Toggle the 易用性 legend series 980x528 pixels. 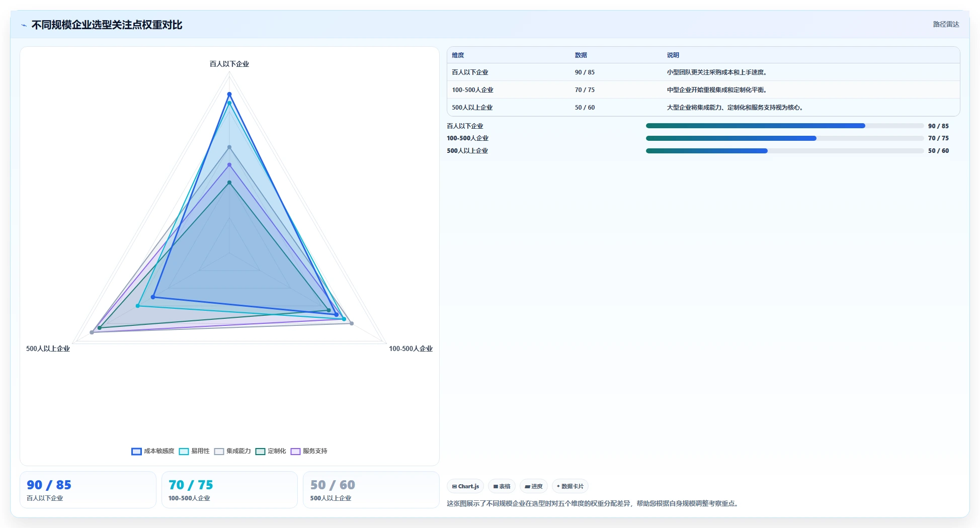pyautogui.click(x=194, y=451)
